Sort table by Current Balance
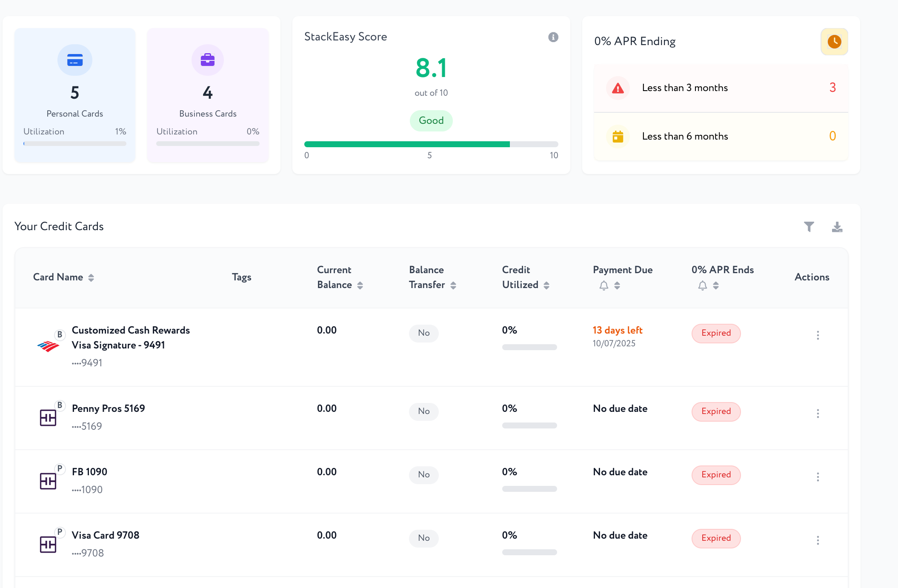 360,285
